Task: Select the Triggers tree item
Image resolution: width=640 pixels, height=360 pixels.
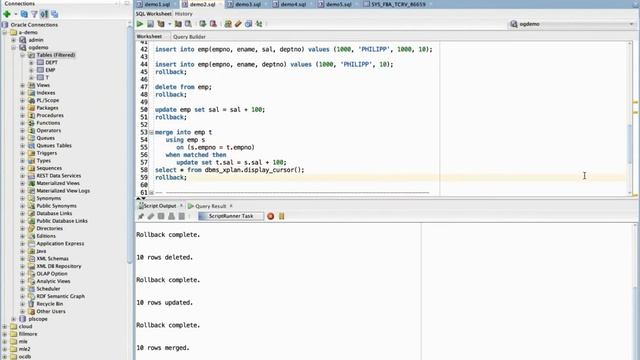Action: [x=47, y=153]
